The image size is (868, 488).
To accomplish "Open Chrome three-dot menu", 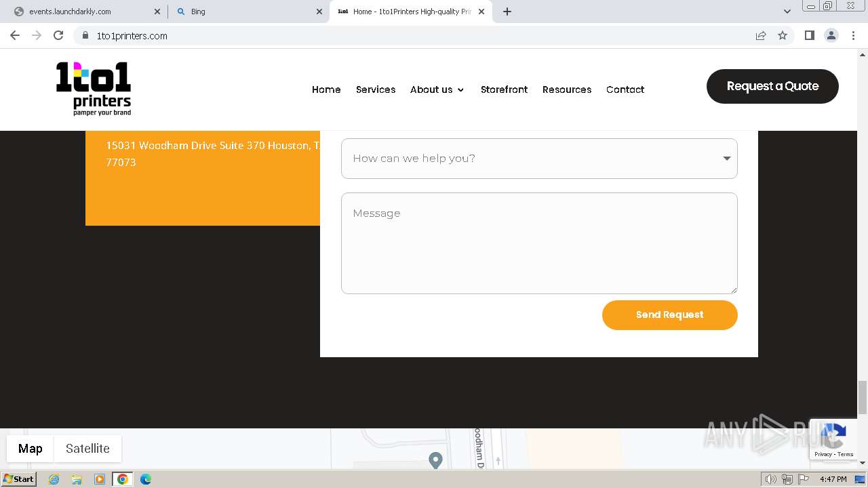I will 854,36.
